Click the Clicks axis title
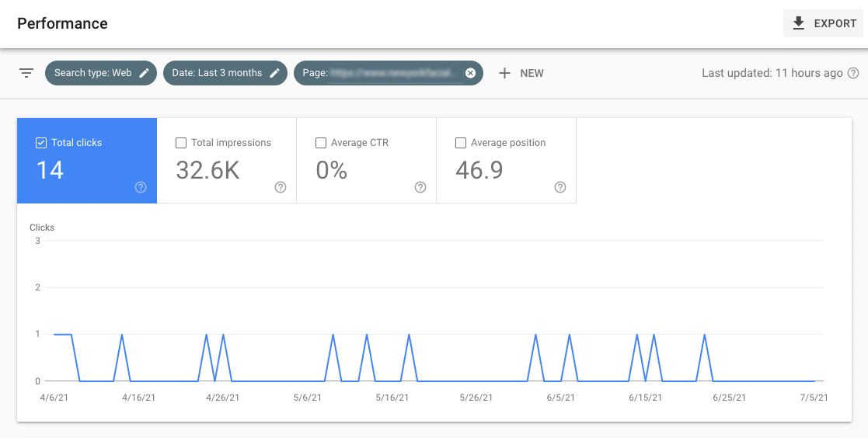Image resolution: width=868 pixels, height=438 pixels. pos(42,228)
